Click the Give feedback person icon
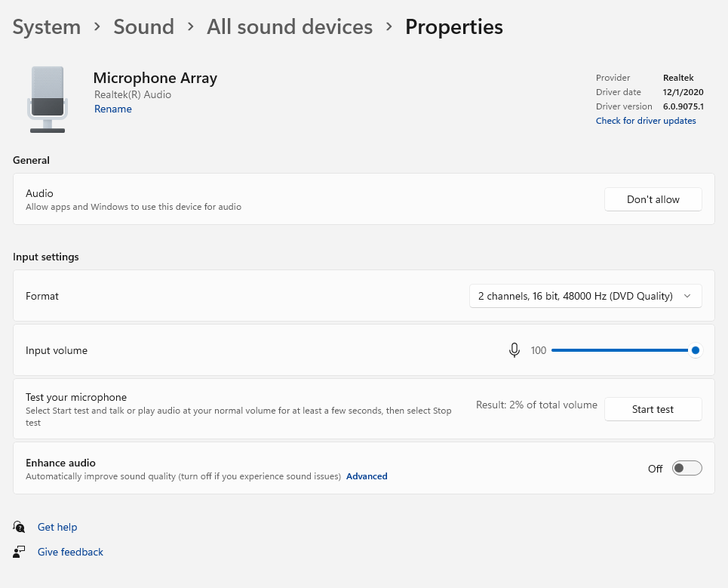Screen dimensions: 728x588 pos(20,552)
